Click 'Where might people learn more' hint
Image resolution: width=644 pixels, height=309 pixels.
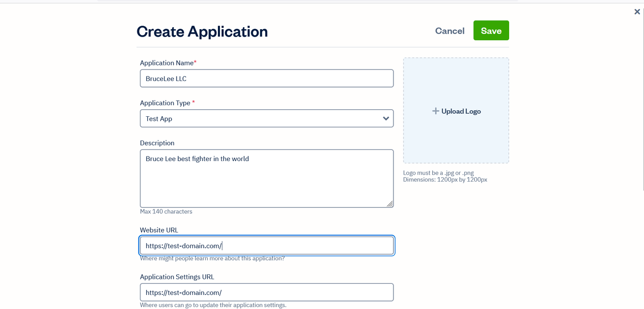point(212,258)
